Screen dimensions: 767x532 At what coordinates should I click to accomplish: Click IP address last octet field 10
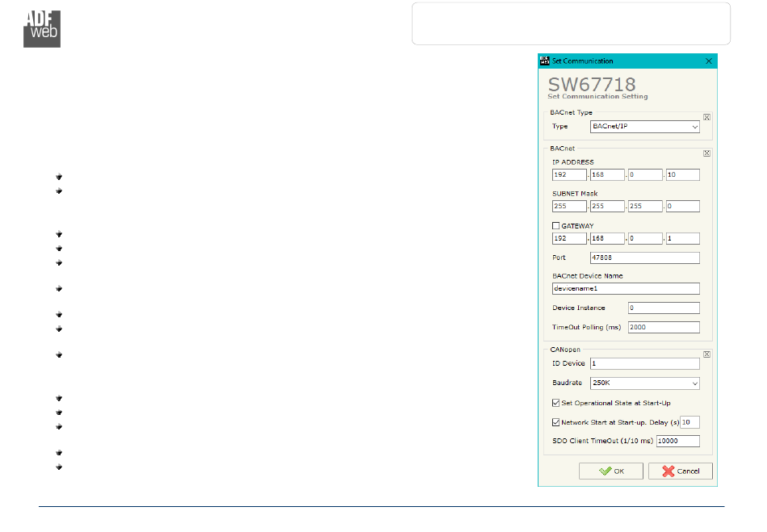pos(683,174)
